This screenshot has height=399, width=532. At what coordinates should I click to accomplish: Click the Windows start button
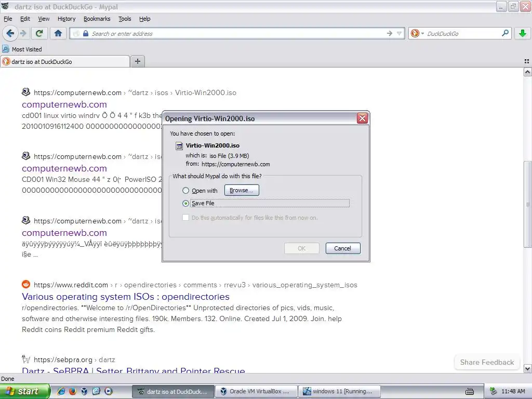25,391
